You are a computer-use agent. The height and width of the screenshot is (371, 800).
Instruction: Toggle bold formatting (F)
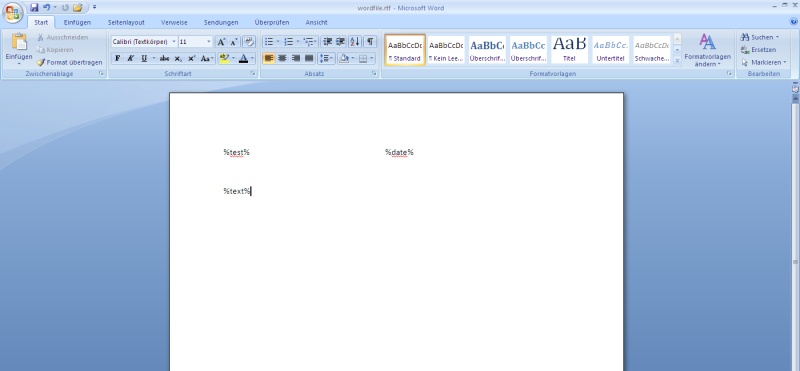pos(117,58)
